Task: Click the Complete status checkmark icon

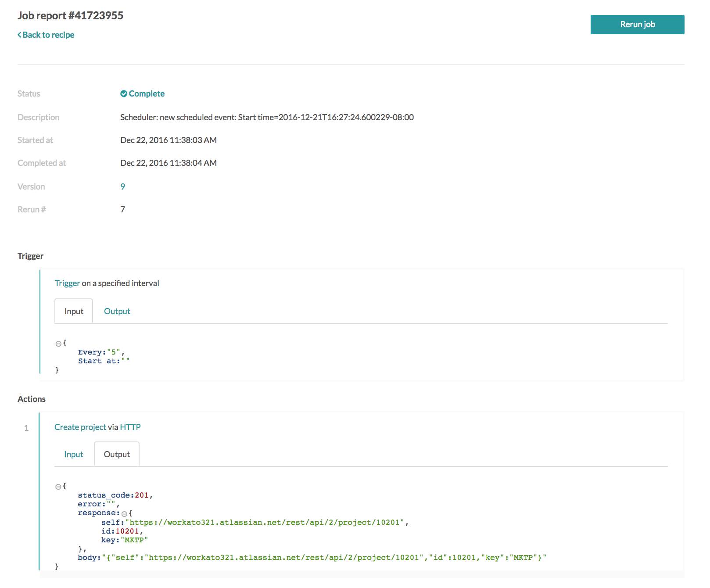Action: [125, 93]
